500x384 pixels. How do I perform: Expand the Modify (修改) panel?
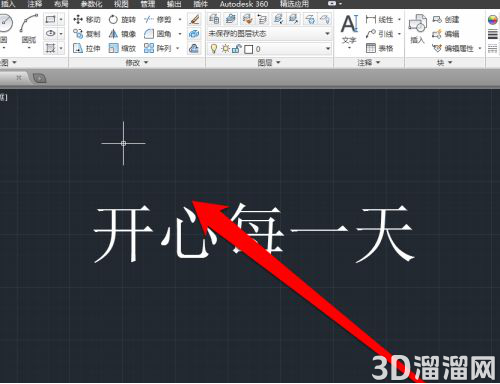pos(137,62)
